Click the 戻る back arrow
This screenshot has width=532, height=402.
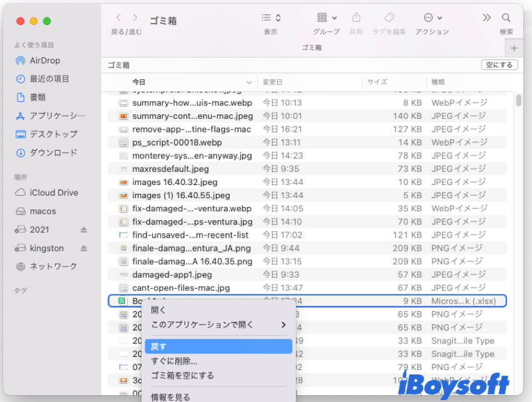(118, 18)
